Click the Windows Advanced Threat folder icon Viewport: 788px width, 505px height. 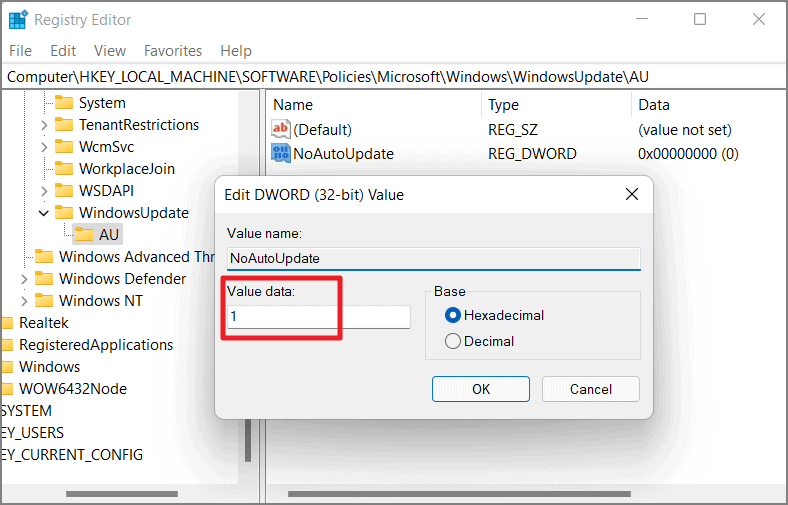(x=44, y=257)
